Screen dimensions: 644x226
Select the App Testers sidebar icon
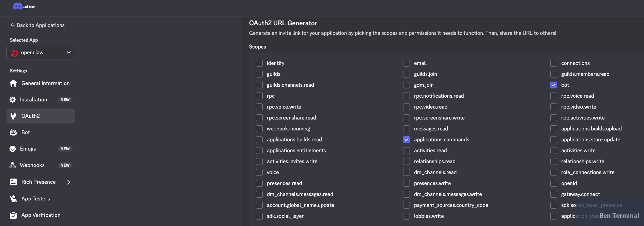[x=13, y=199]
